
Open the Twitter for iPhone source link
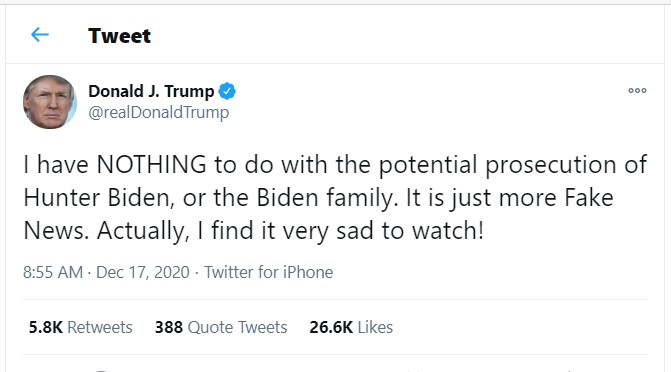(x=268, y=272)
